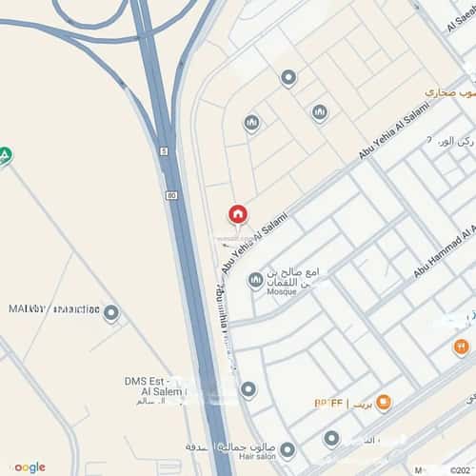Viewport: 476px width, 476px height.
Task: Click the Google logo in the corner
Action: (29, 467)
